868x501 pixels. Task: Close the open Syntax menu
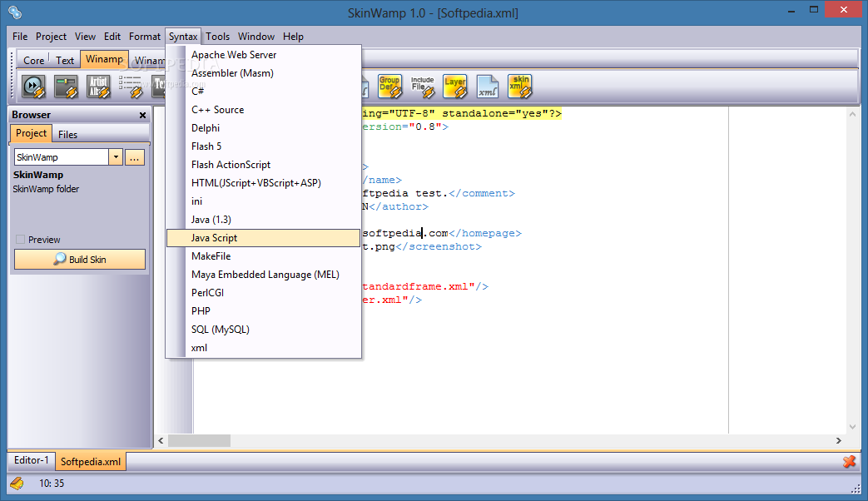pos(183,37)
